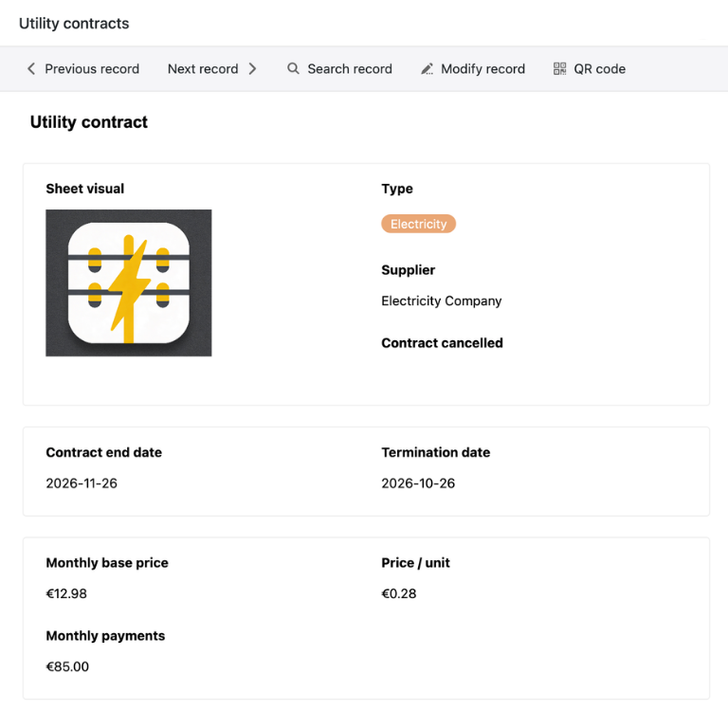Click the monthly base price €12.98

[x=66, y=594]
